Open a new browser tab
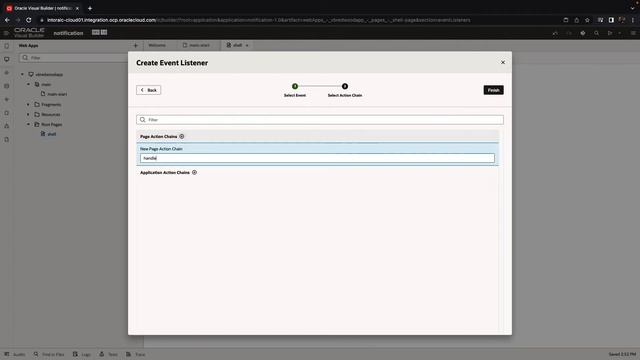The height and width of the screenshot is (360, 640). click(x=90, y=8)
